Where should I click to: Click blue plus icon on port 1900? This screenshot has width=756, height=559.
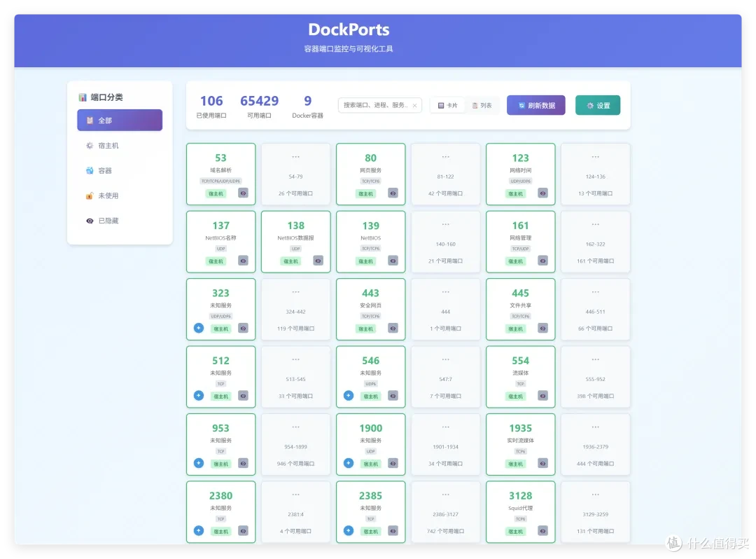pyautogui.click(x=349, y=463)
